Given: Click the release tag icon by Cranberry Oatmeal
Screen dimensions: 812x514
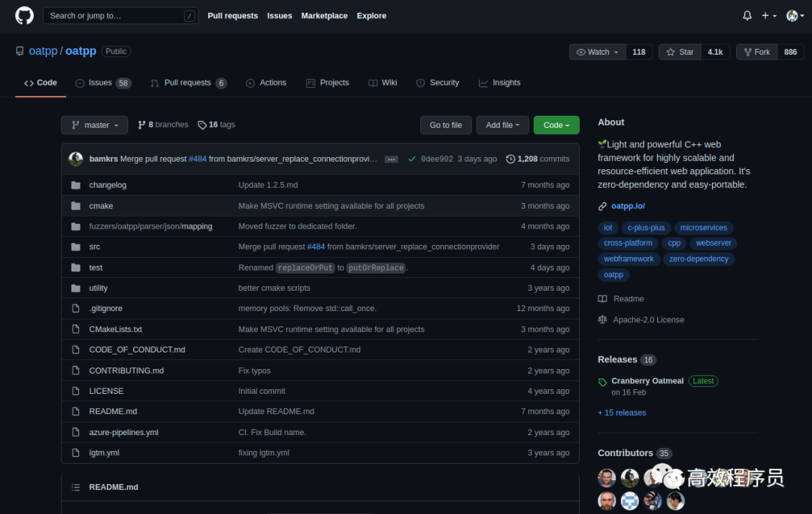Looking at the screenshot, I should click(602, 382).
